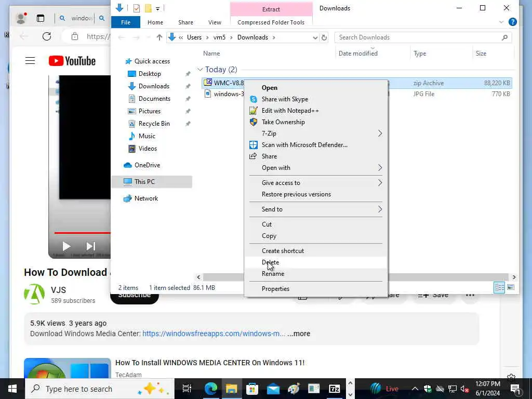This screenshot has height=399, width=532.
Task: Select Quick access in navigation pane
Action: (x=152, y=61)
